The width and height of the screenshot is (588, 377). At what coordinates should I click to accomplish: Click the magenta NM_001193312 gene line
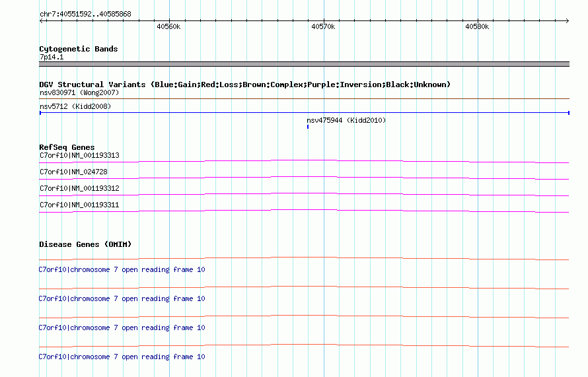pos(304,194)
